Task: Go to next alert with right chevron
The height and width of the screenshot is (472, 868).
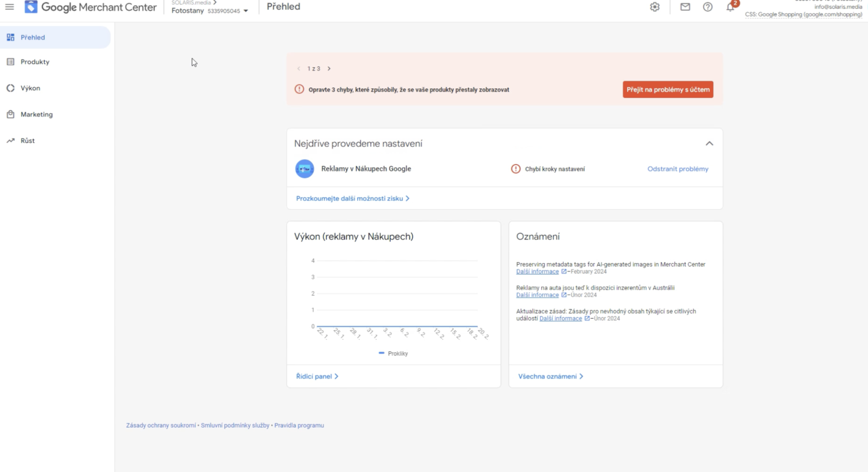Action: [329, 68]
